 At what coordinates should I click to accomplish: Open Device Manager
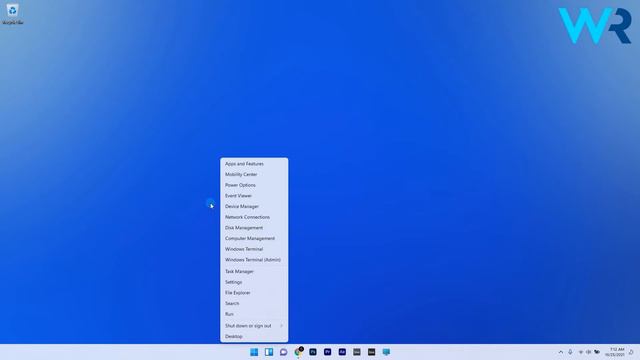point(254,206)
